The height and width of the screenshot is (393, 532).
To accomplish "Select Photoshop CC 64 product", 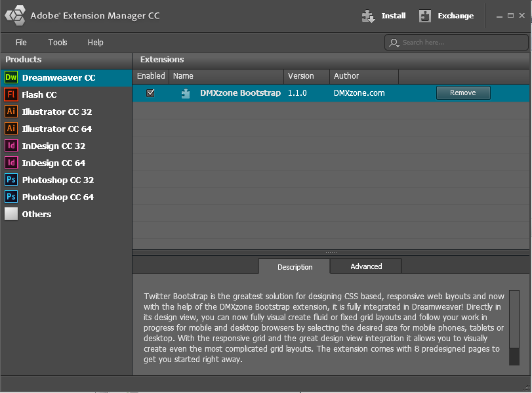I will 66,197.
